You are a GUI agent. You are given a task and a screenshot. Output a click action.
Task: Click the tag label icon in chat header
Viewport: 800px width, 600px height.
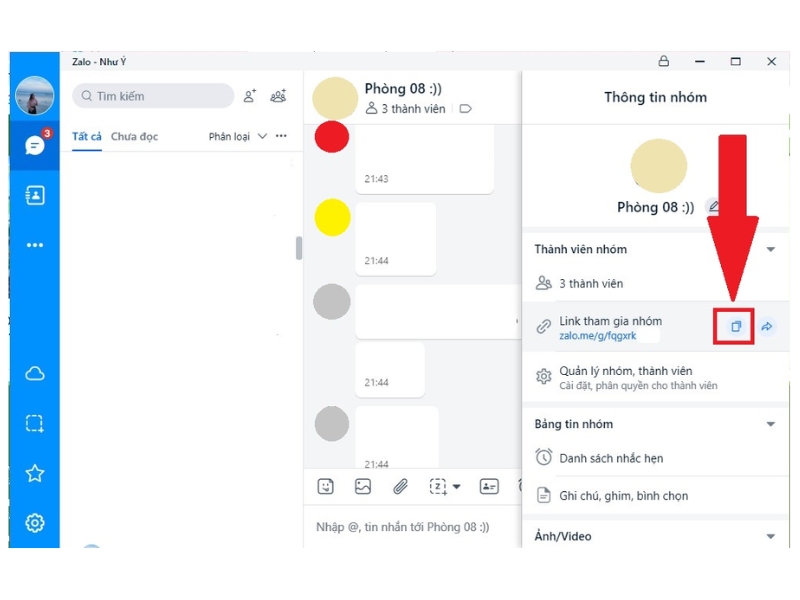[465, 109]
